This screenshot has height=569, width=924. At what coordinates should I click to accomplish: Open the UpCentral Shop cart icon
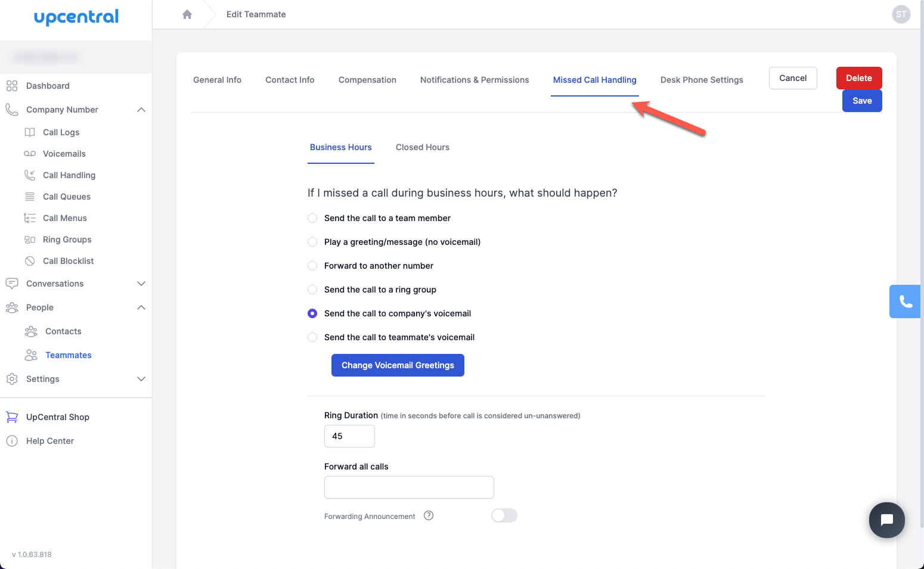(12, 417)
